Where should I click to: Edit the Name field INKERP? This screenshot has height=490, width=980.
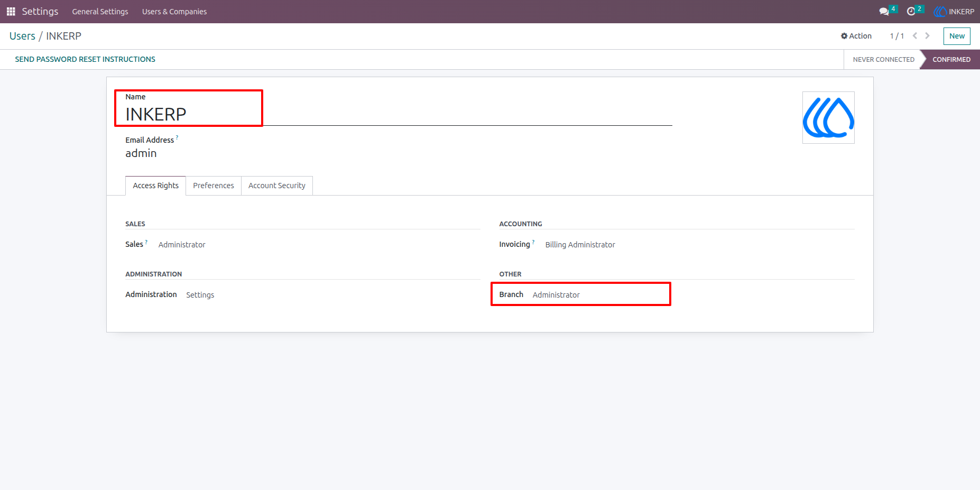[399, 114]
